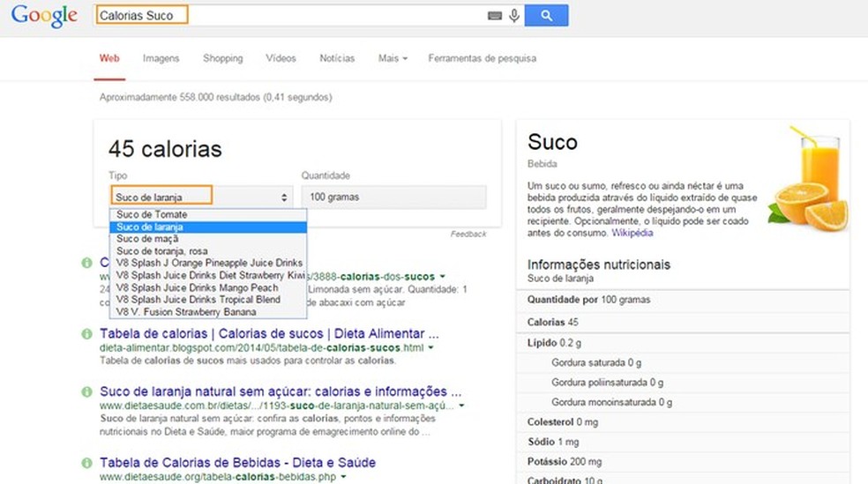The image size is (868, 484).
Task: Click the Calorias Suco search box
Action: 291,15
